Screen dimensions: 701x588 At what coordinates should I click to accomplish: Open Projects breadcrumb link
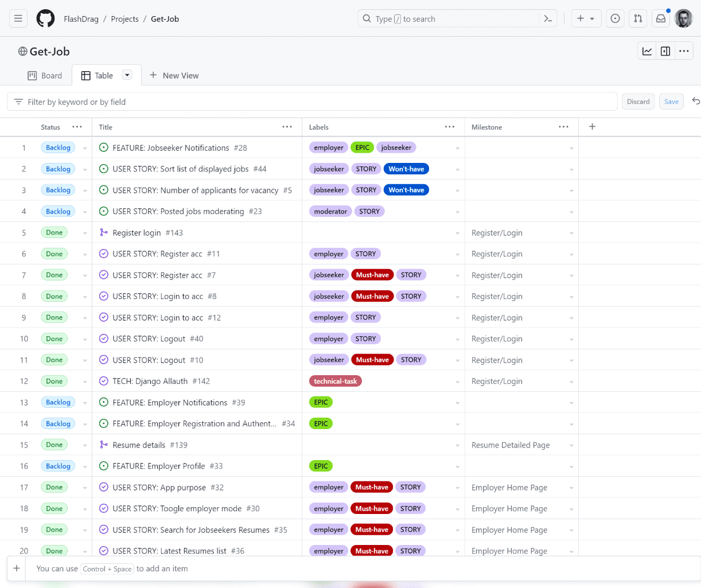point(124,19)
